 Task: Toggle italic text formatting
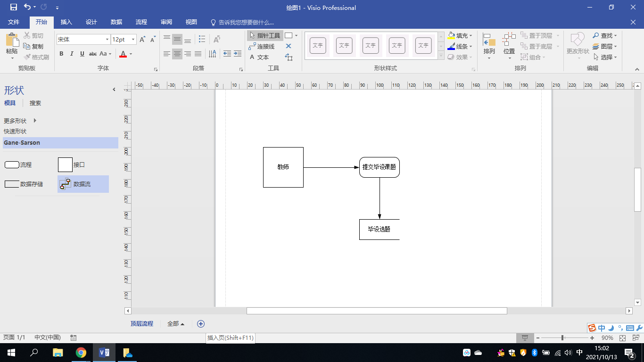pos(72,54)
